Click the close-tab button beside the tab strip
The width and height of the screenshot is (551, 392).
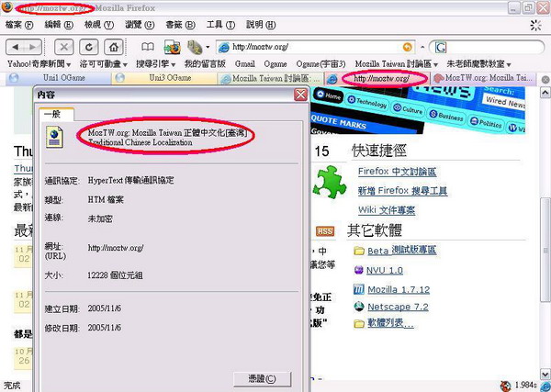click(x=545, y=80)
